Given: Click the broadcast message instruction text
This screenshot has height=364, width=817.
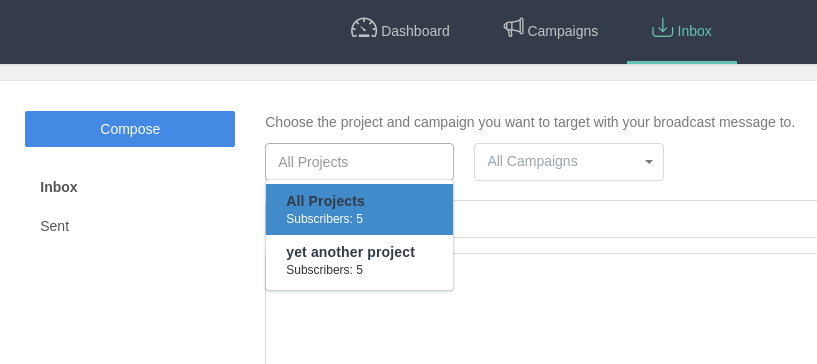Looking at the screenshot, I should (530, 122).
